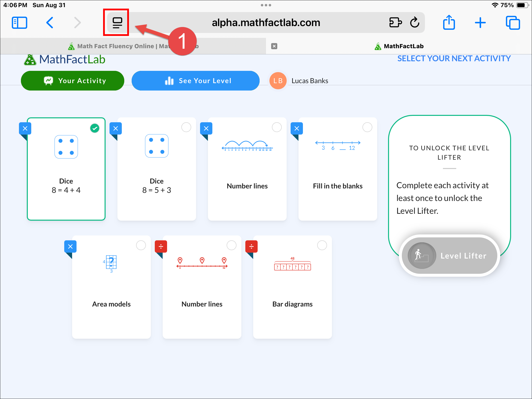Click the Level Lifter button
Viewport: 532px width, 399px height.
(449, 256)
